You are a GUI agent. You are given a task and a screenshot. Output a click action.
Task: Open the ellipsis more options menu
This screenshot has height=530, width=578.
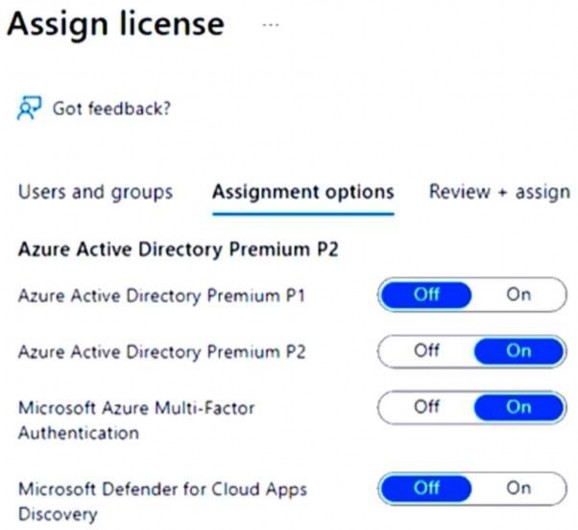(x=271, y=25)
